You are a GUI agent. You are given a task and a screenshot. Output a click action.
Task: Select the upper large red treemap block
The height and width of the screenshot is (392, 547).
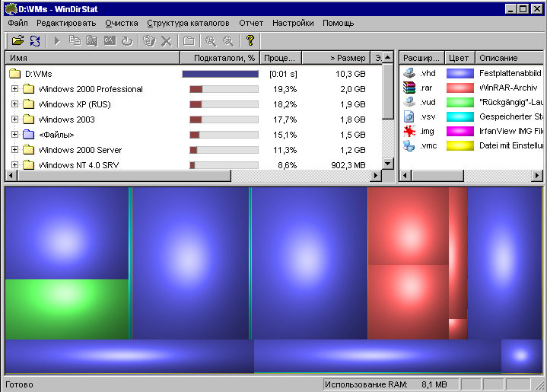408,226
